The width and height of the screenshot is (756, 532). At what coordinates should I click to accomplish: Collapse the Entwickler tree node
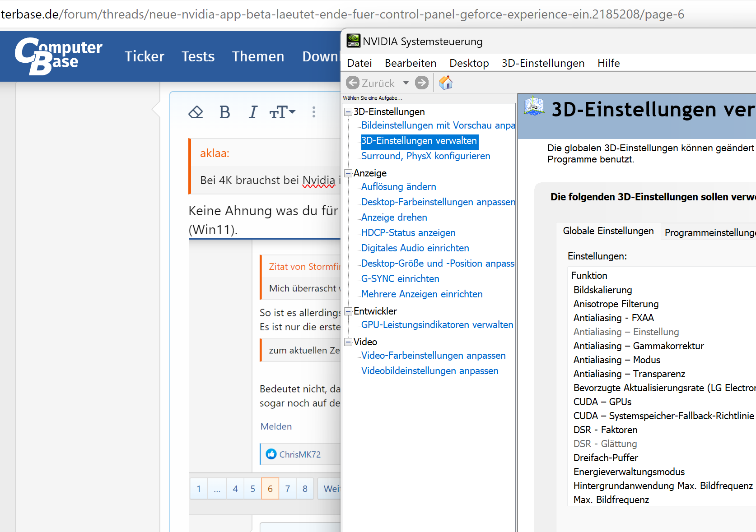point(348,311)
